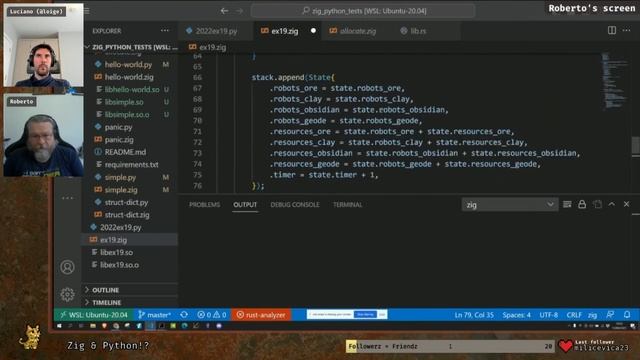Clear the output panel
The width and height of the screenshot is (640, 360).
pyautogui.click(x=567, y=204)
